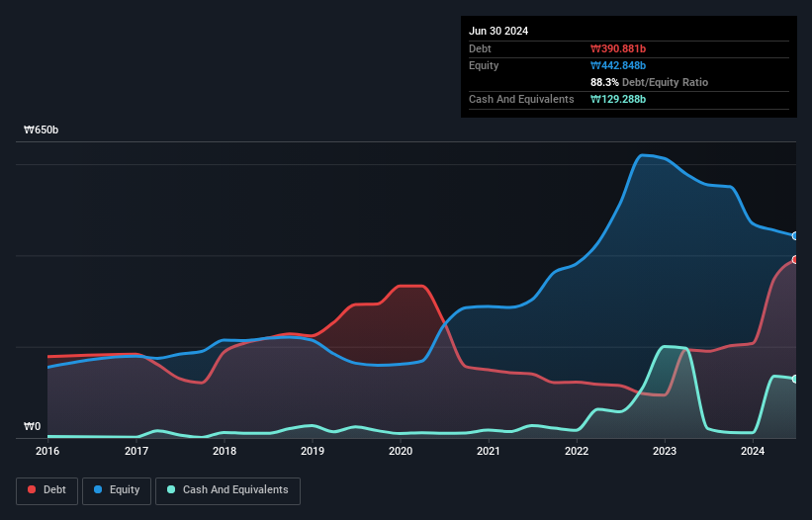Select the 2021 axis label
This screenshot has width=812, height=520.
click(x=489, y=451)
